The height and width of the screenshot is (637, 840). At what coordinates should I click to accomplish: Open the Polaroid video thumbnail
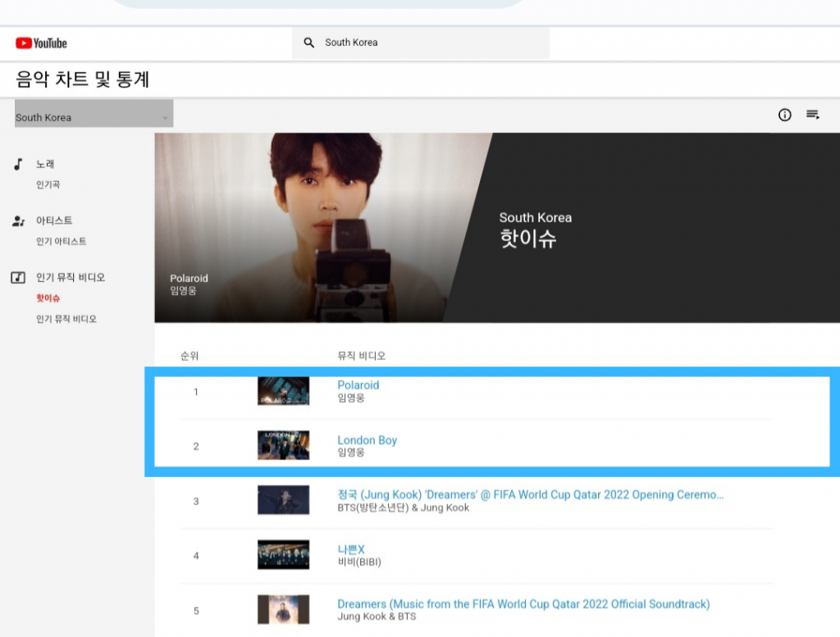pos(283,391)
